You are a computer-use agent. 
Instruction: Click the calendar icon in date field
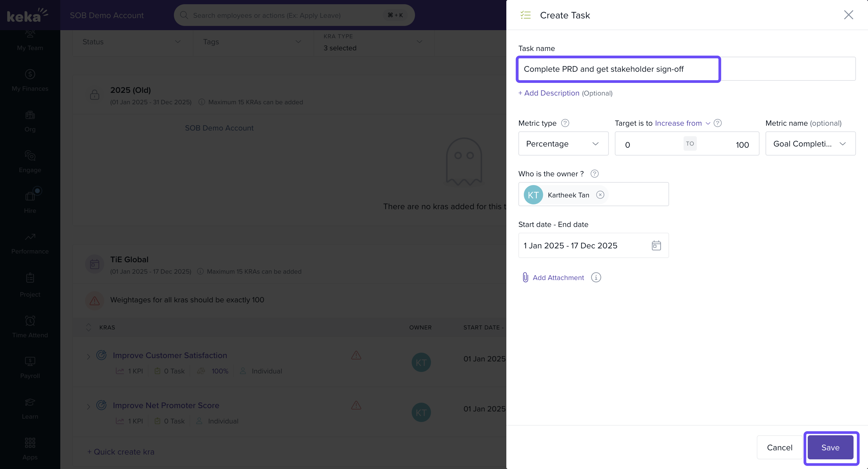pyautogui.click(x=656, y=245)
